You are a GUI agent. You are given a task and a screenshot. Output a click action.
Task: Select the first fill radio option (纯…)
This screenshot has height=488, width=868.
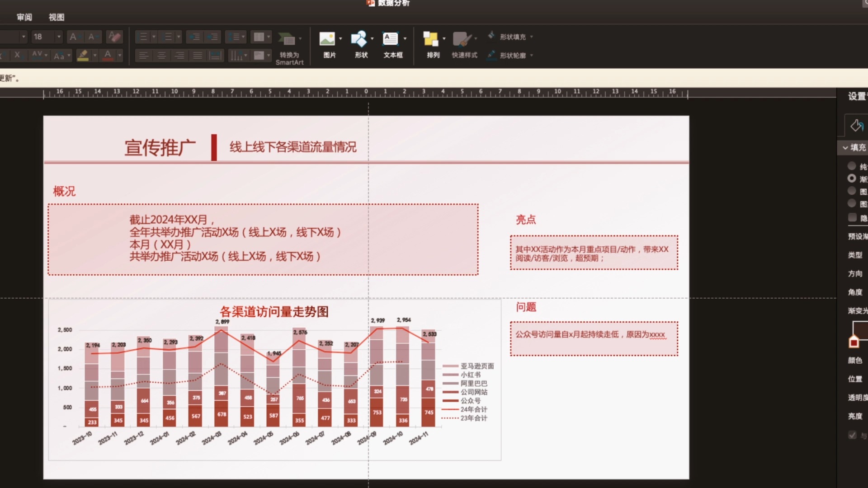[852, 166]
